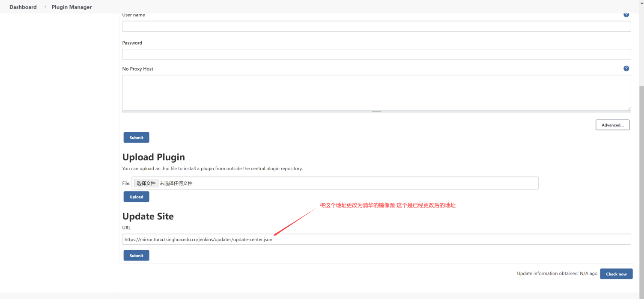Viewport: 644px width, 299px height.
Task: Click inside the No Proxy Host textarea
Action: [376, 92]
